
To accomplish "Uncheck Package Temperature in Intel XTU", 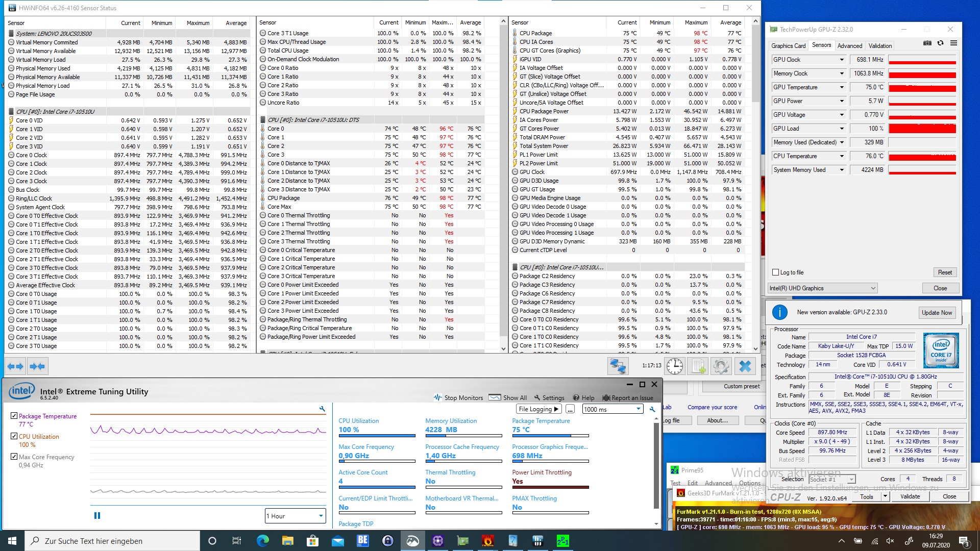I will coord(14,416).
